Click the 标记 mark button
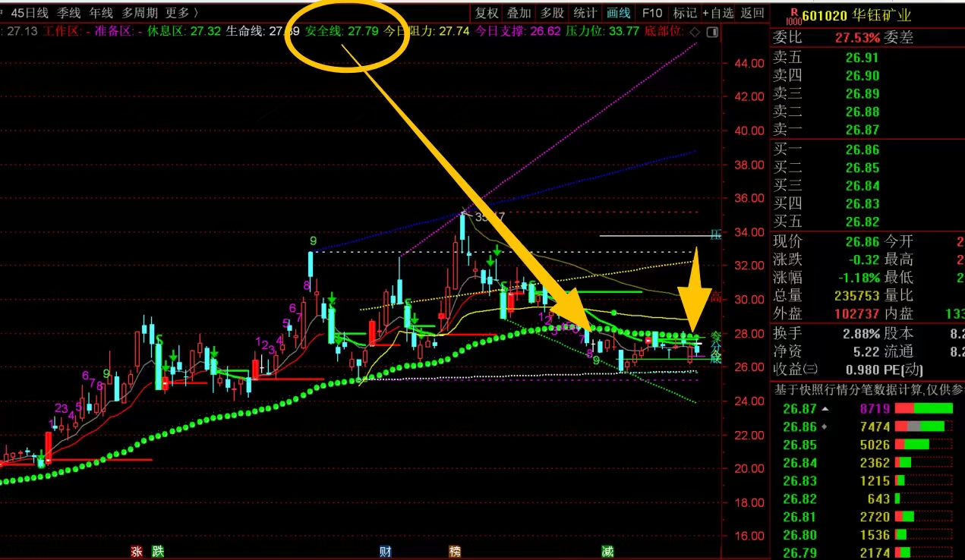This screenshot has width=965, height=560. (685, 13)
